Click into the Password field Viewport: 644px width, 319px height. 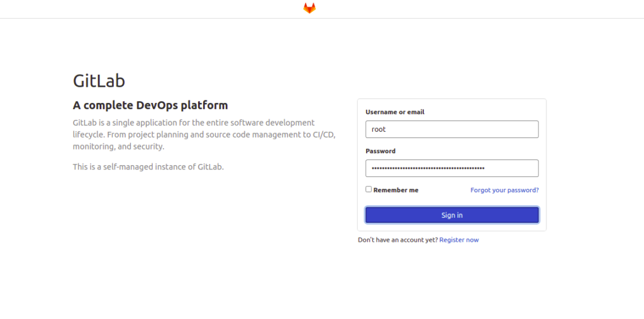pos(452,168)
